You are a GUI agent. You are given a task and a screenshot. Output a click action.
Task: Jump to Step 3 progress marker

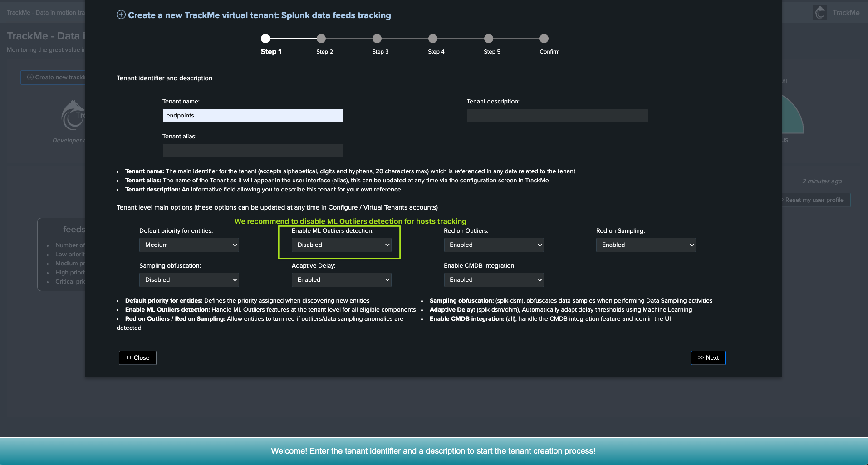[x=377, y=39]
